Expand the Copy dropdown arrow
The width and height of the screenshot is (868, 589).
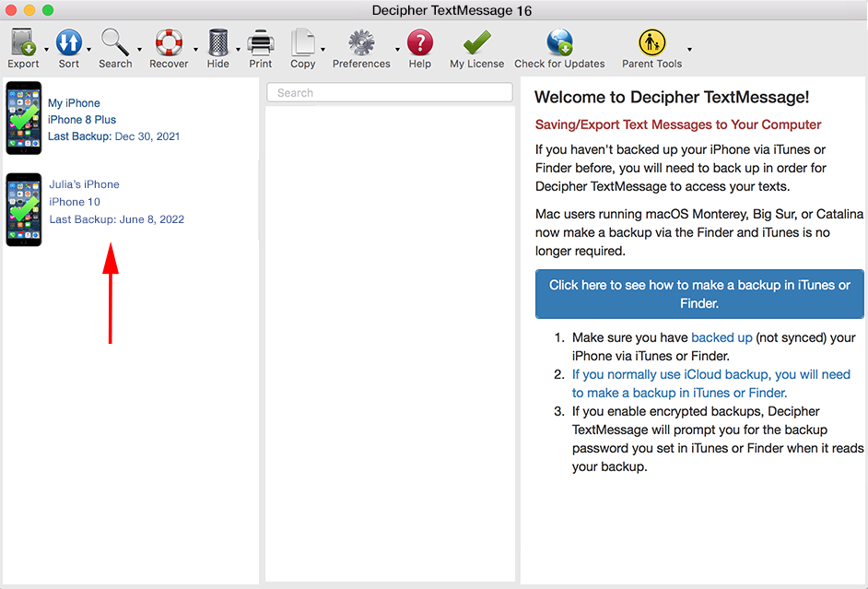[323, 50]
